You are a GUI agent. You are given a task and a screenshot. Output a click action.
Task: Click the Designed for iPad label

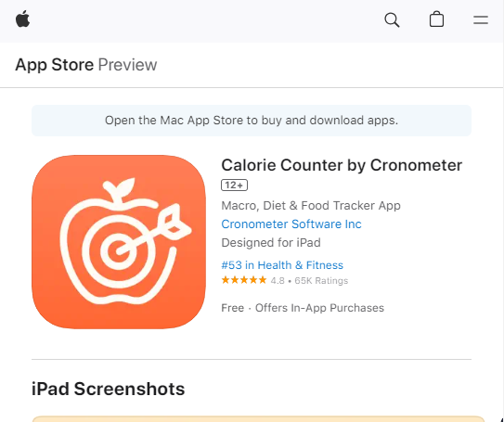[271, 243]
